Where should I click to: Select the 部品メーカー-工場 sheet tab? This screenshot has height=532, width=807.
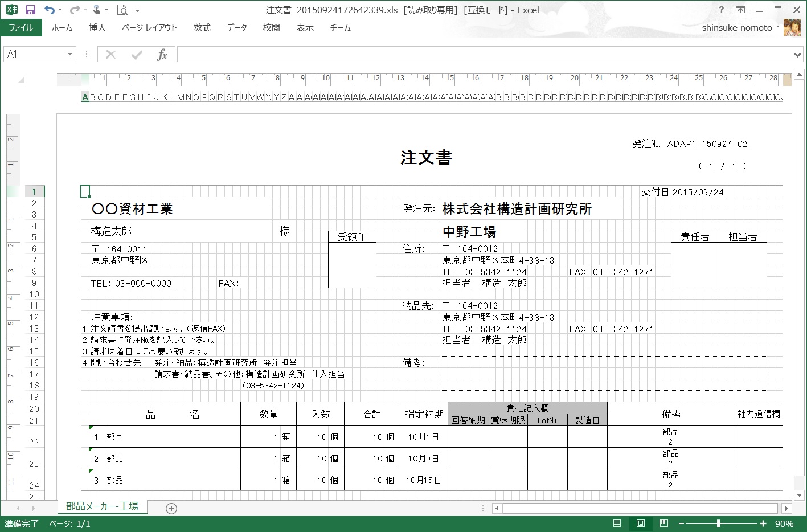click(102, 506)
